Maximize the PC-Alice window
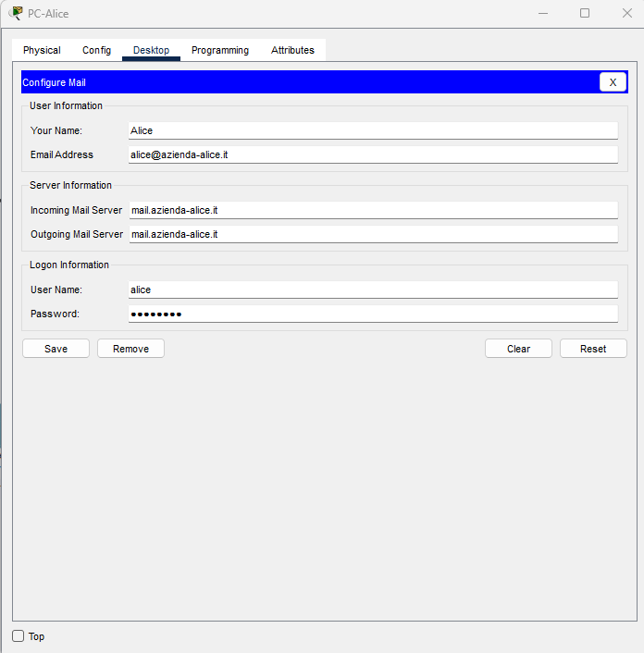Image resolution: width=644 pixels, height=653 pixels. click(x=585, y=13)
